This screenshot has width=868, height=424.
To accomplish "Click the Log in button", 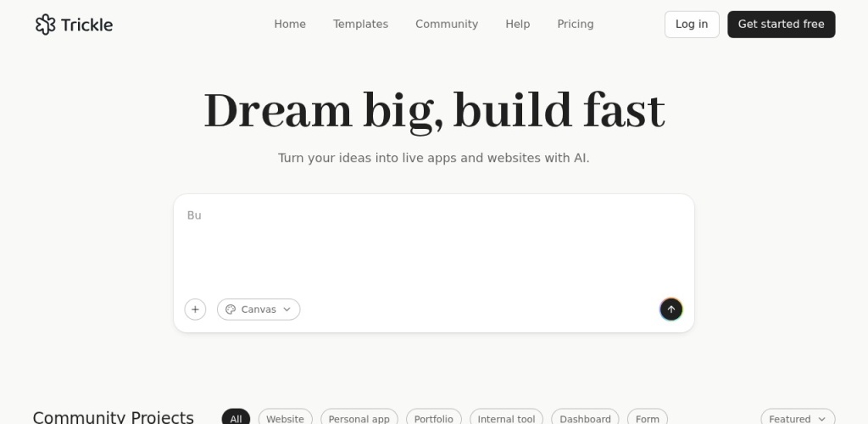I will click(692, 25).
